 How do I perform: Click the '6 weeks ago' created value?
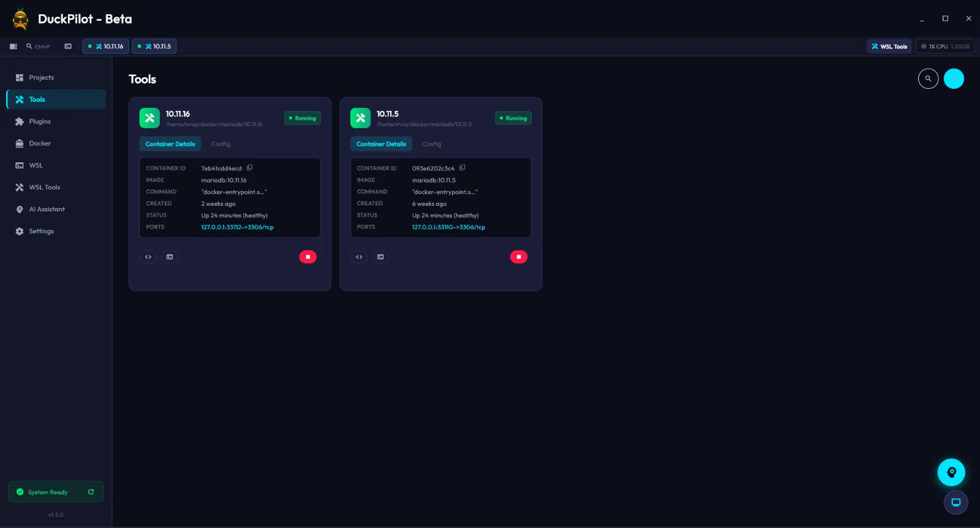[429, 204]
